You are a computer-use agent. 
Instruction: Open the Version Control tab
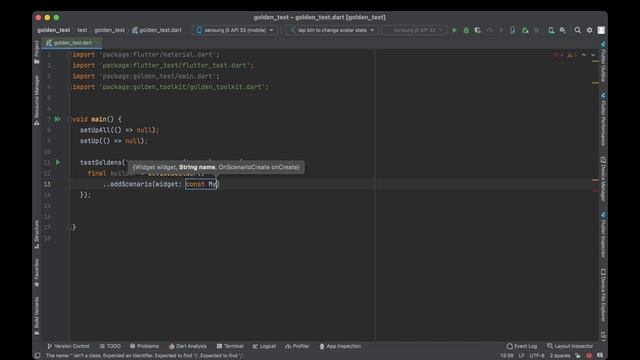coord(68,346)
